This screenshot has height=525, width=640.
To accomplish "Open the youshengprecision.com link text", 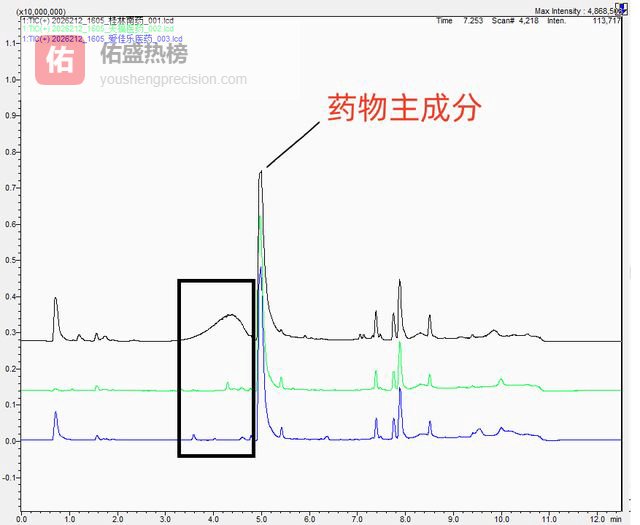I will (173, 79).
